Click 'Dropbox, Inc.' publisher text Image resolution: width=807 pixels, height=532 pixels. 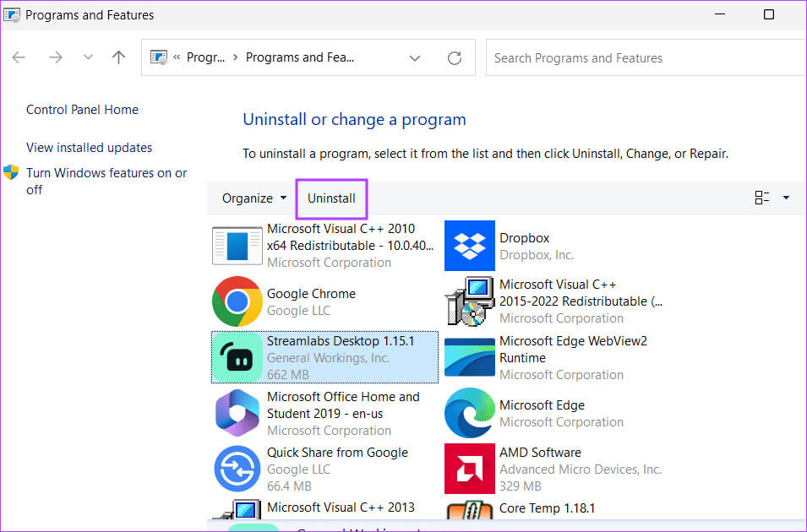[537, 255]
